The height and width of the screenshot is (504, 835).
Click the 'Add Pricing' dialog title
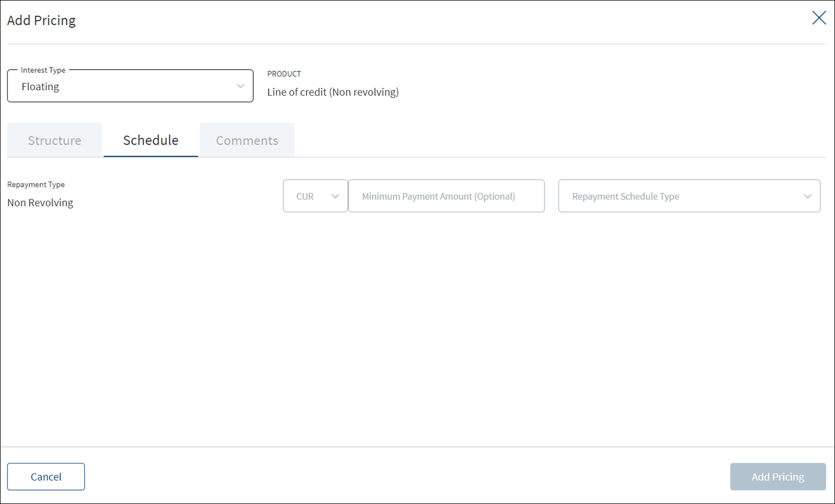(41, 21)
